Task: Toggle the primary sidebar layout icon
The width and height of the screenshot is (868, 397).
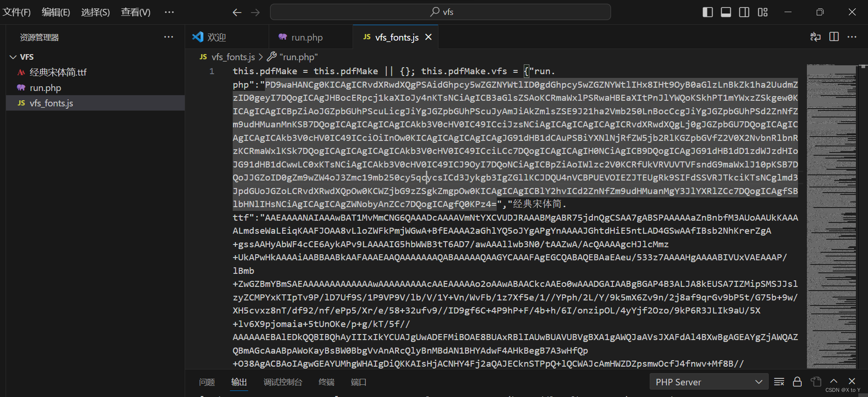Action: click(x=708, y=12)
